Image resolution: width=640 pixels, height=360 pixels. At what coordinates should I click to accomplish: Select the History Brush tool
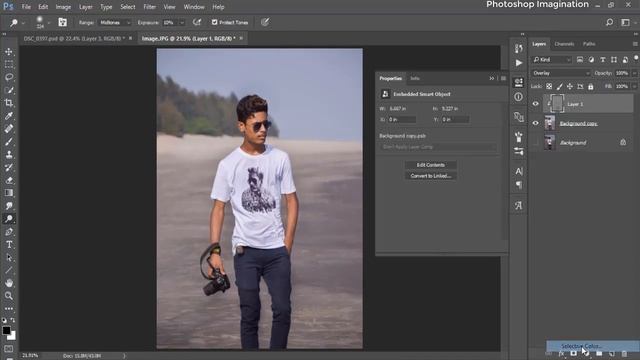tap(9, 167)
